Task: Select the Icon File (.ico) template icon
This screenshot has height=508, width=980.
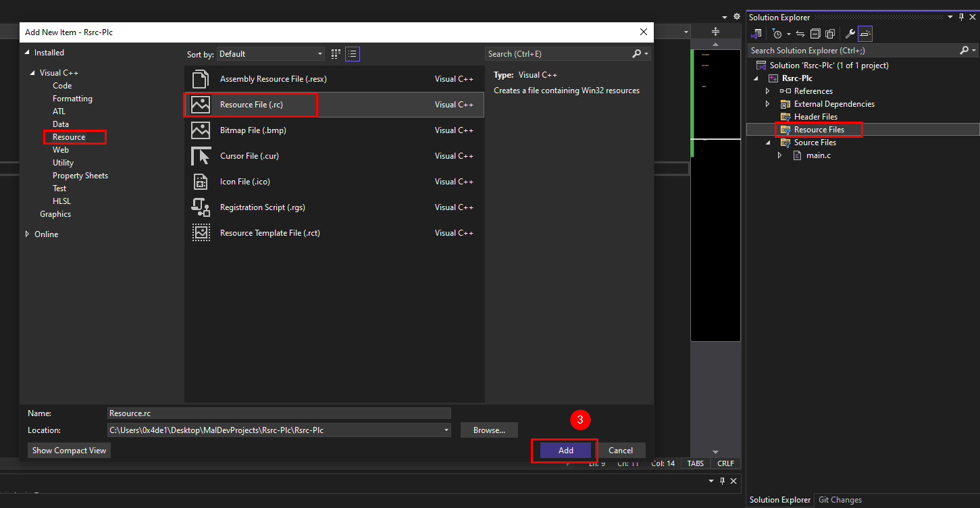Action: pyautogui.click(x=201, y=182)
